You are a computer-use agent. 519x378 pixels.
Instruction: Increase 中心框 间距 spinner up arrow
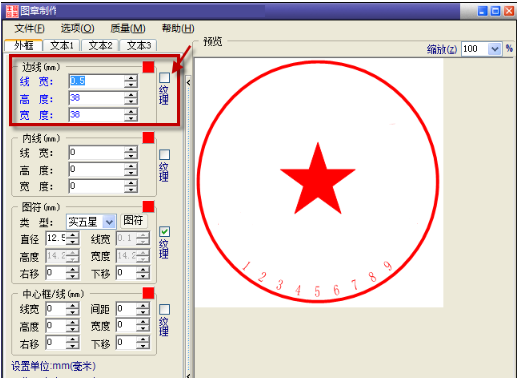click(x=143, y=306)
